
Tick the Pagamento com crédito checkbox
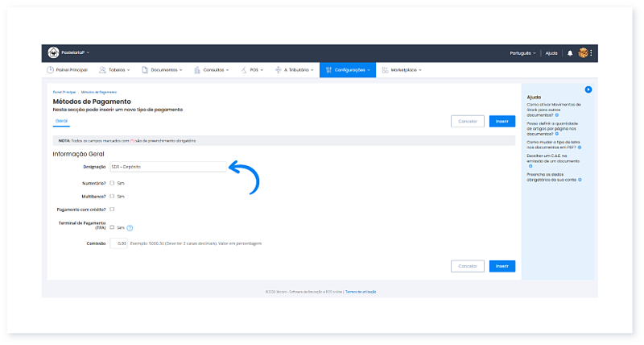click(x=112, y=210)
